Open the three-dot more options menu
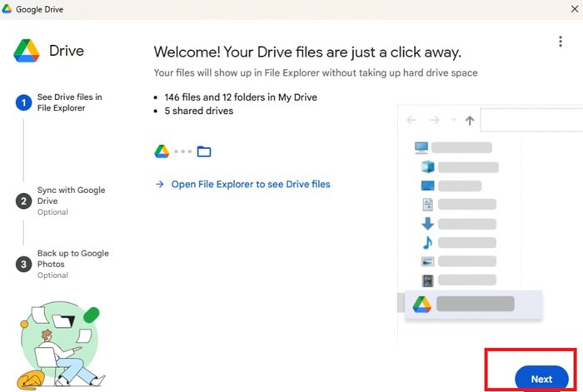 click(561, 42)
